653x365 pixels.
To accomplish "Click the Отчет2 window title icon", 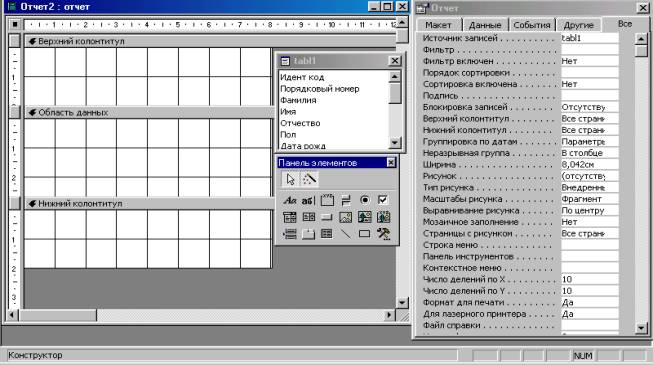I will 12,7.
